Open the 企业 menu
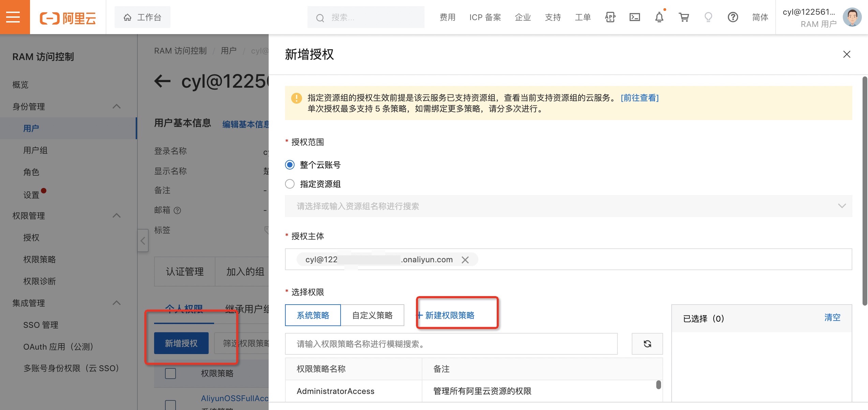Screen dimensions: 868x410 (x=523, y=17)
